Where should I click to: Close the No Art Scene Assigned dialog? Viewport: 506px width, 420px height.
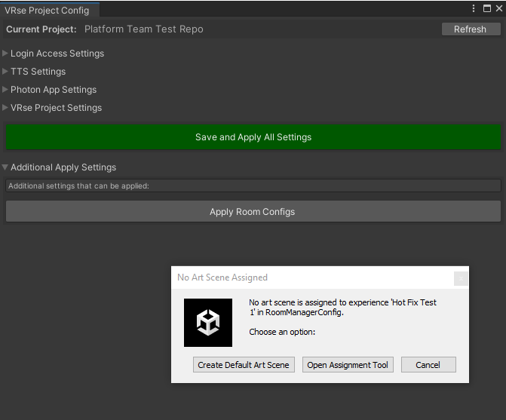click(461, 278)
